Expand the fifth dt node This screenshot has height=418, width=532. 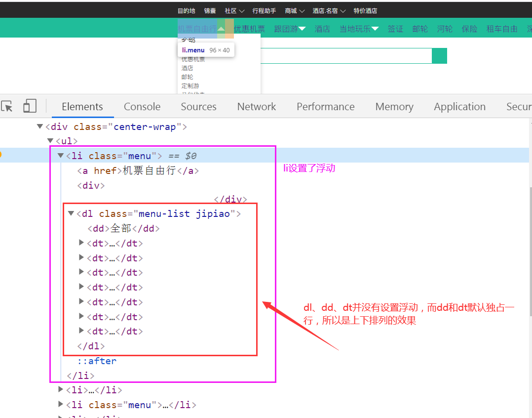point(81,301)
